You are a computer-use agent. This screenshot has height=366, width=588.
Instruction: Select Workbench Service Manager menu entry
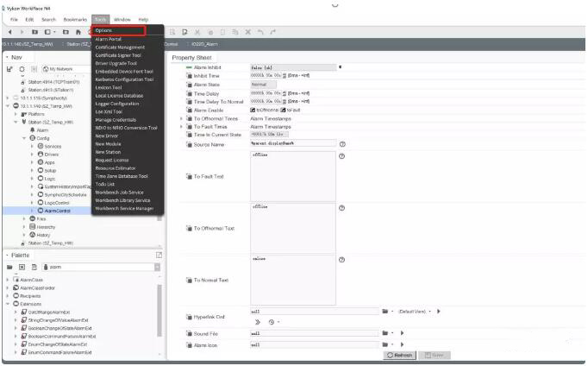pos(124,208)
